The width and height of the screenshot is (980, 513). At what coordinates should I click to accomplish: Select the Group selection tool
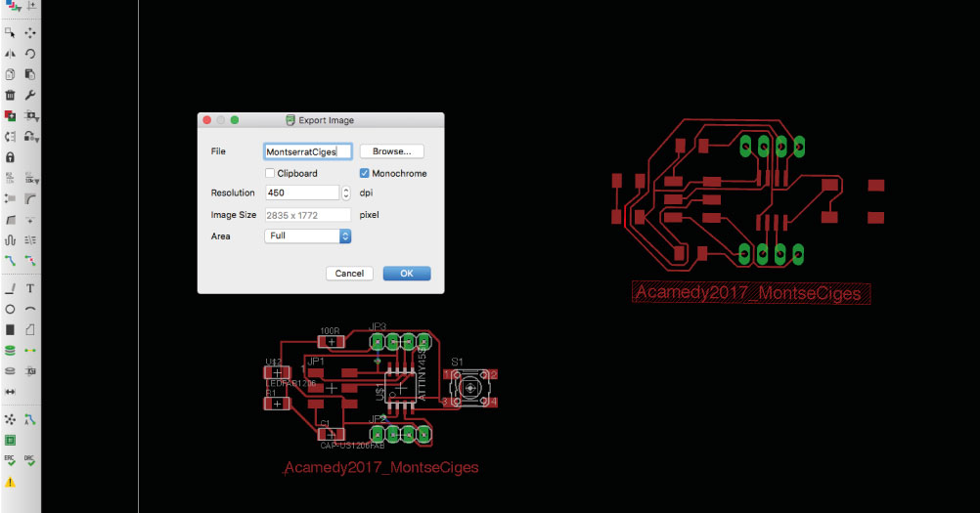click(x=10, y=32)
